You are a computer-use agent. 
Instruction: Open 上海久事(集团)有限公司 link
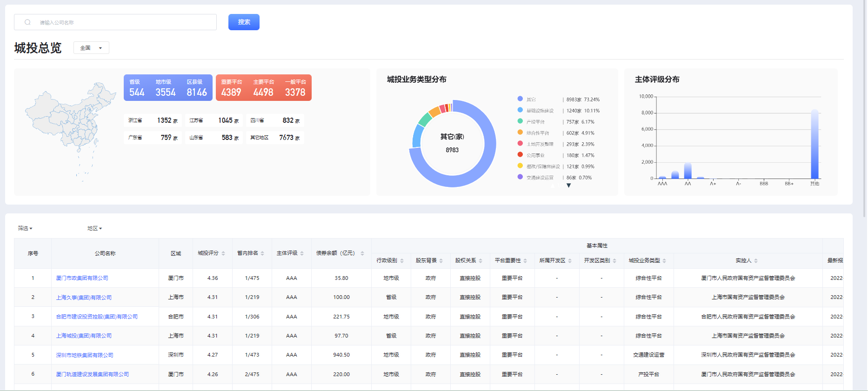[x=84, y=298]
